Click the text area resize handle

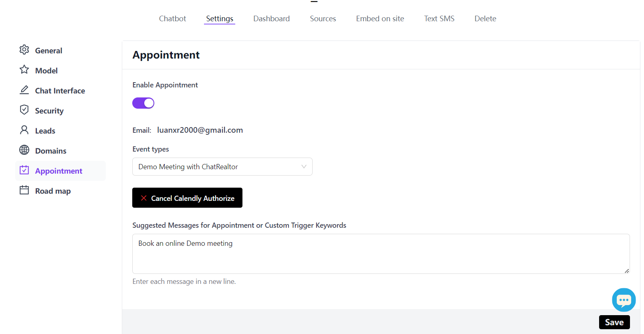(x=627, y=271)
